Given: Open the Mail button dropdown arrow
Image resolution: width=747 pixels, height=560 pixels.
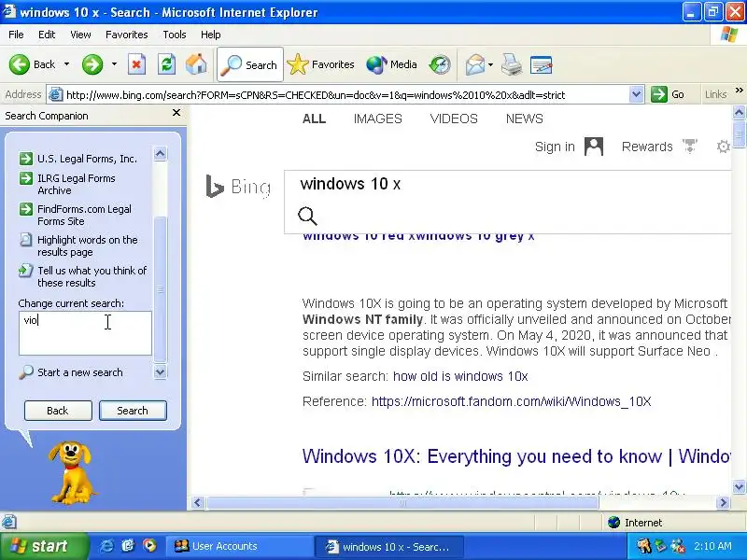Looking at the screenshot, I should pyautogui.click(x=491, y=64).
